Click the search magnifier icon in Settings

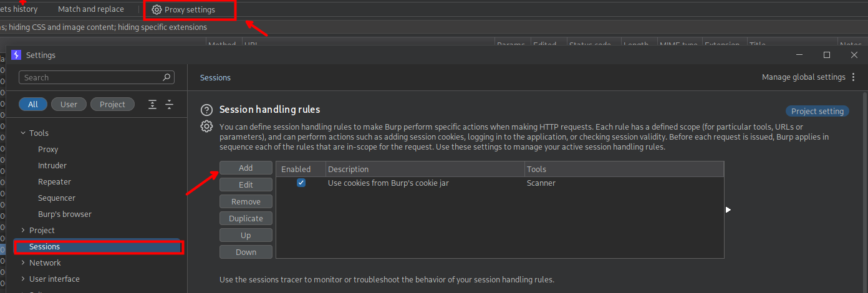pyautogui.click(x=166, y=78)
